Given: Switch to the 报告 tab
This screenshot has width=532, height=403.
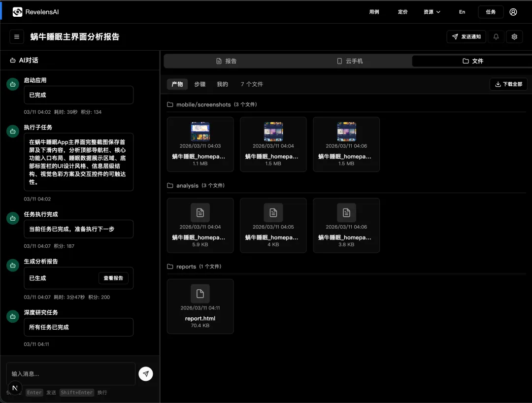Looking at the screenshot, I should [x=226, y=61].
